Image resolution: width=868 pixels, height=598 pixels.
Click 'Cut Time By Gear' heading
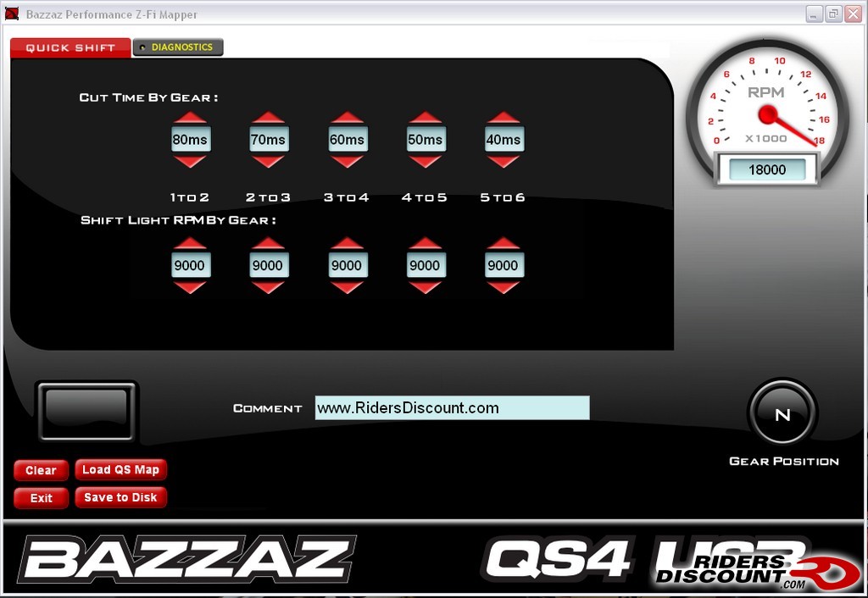148,98
